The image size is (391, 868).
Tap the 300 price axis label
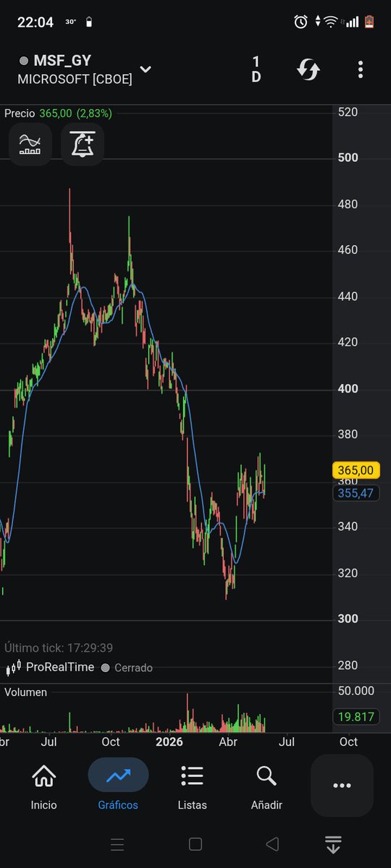tap(348, 619)
